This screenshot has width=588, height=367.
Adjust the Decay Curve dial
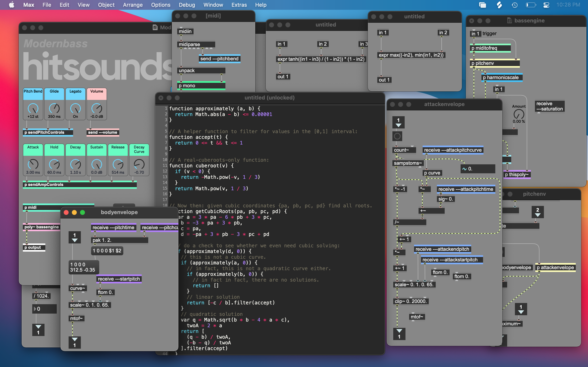[139, 164]
